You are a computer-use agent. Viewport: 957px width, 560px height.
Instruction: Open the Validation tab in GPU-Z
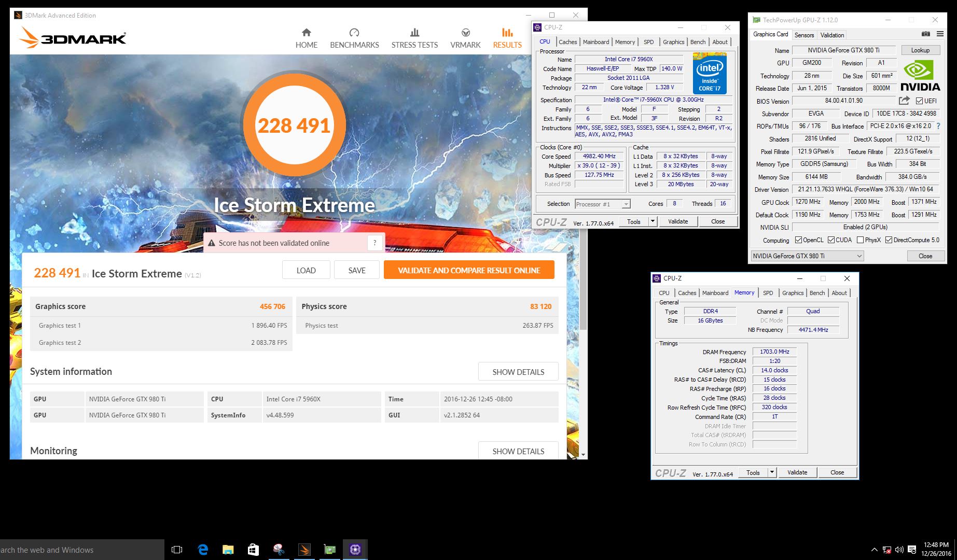click(x=832, y=35)
